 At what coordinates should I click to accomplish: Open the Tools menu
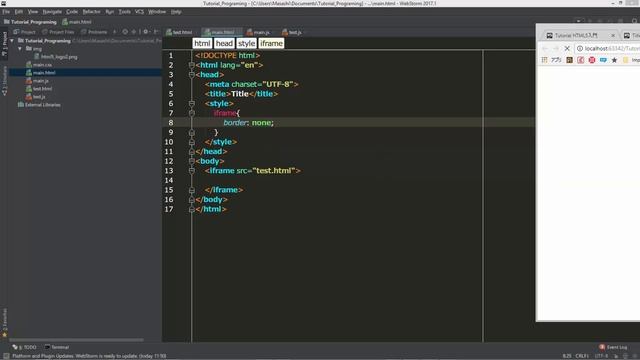coord(124,12)
